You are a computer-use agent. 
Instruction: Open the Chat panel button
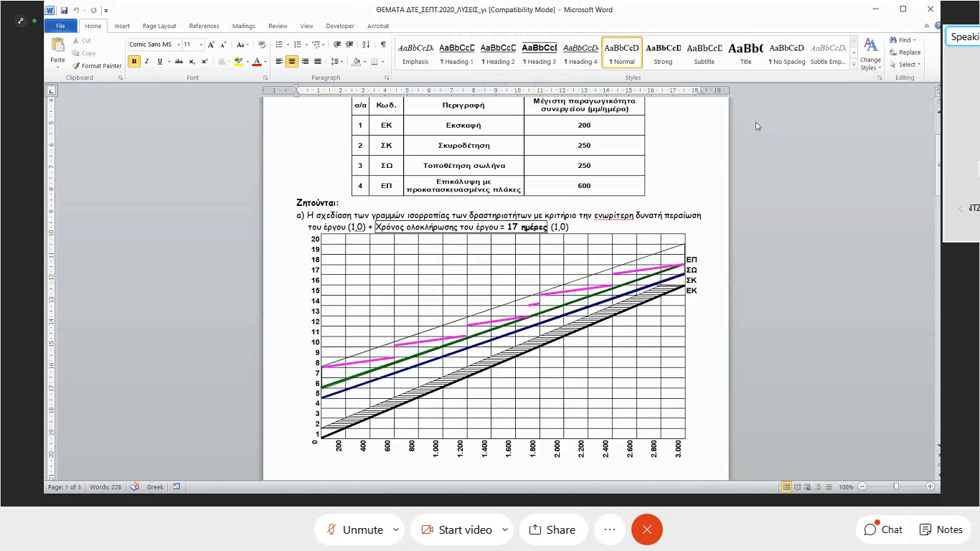tap(882, 529)
